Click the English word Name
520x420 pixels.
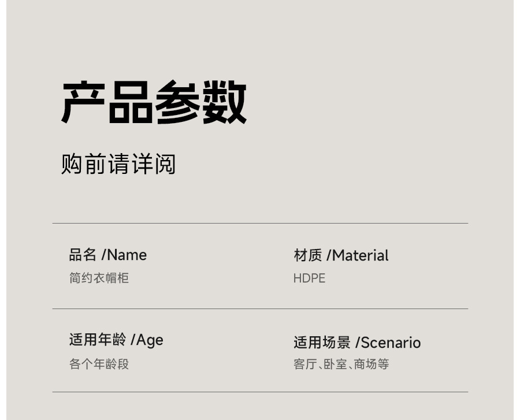(127, 255)
